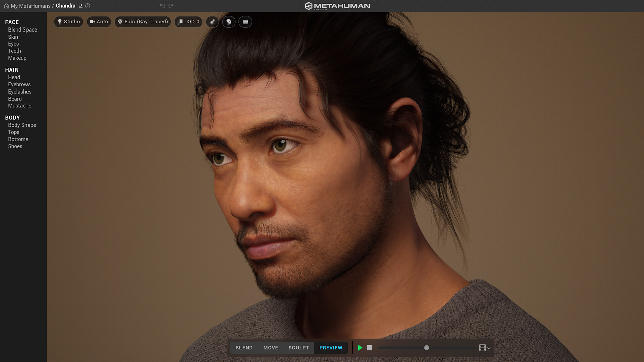Open the Beard section under Hair
Image resolution: width=644 pixels, height=362 pixels.
point(15,99)
